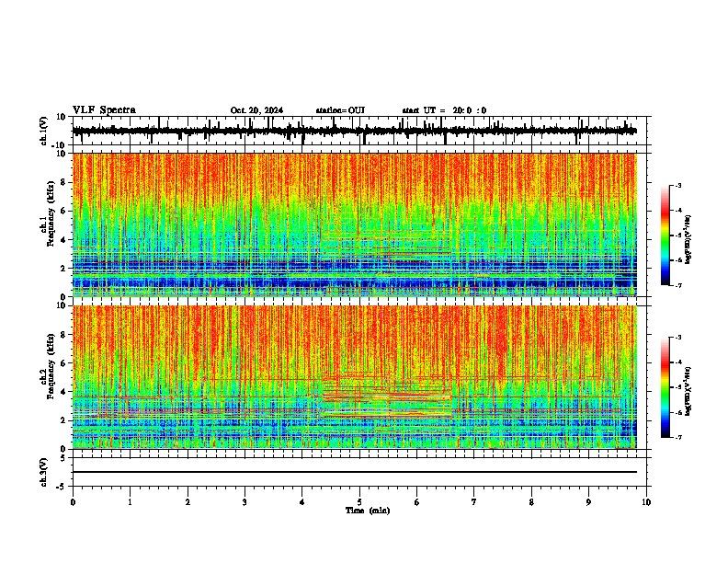Click tick label 3 on the Time axis
The width and height of the screenshot is (728, 563).
[x=245, y=502]
